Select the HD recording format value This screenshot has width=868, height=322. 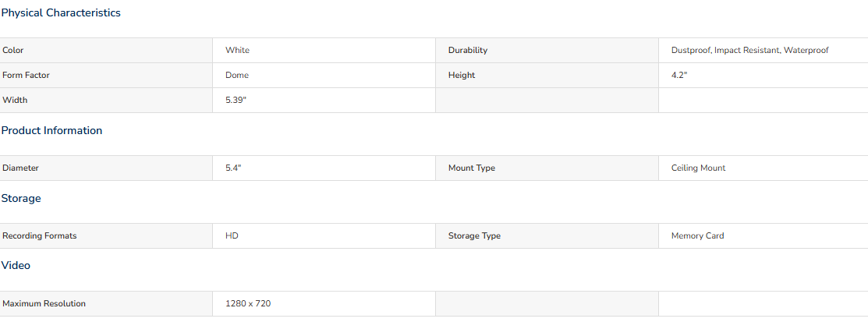pos(232,235)
